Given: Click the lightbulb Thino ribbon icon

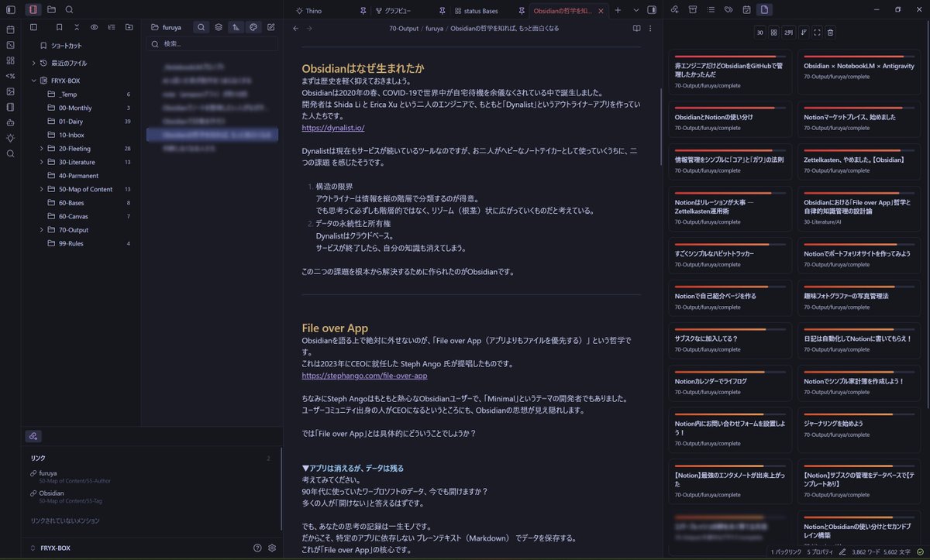Looking at the screenshot, I should 10,138.
